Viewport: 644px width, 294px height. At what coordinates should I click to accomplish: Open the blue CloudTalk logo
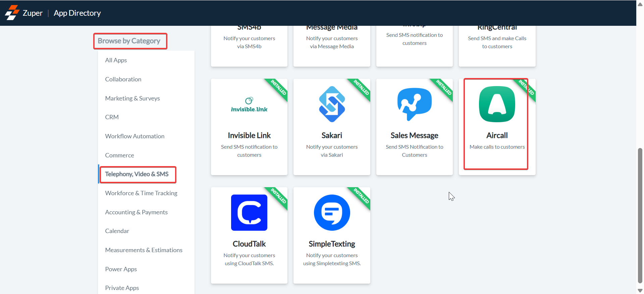(249, 213)
